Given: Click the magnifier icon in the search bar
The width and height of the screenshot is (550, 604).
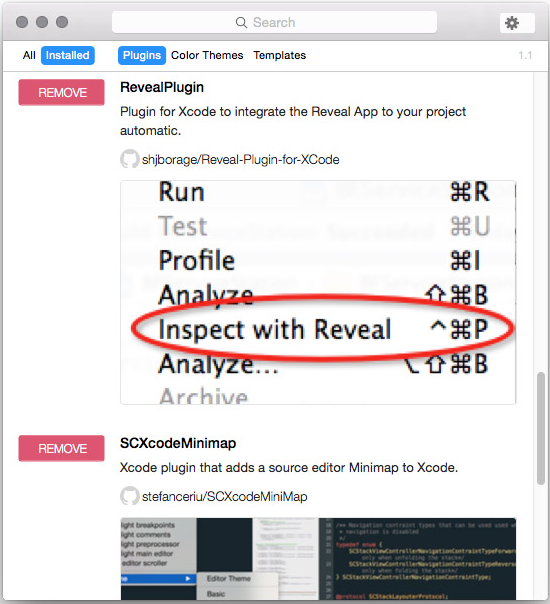Looking at the screenshot, I should pyautogui.click(x=241, y=22).
